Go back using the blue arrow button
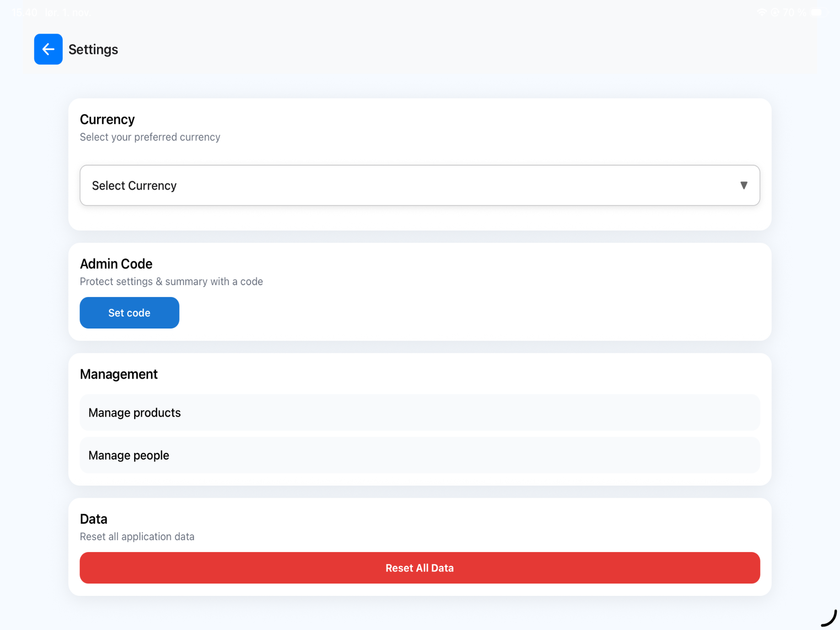The height and width of the screenshot is (630, 840). (48, 49)
